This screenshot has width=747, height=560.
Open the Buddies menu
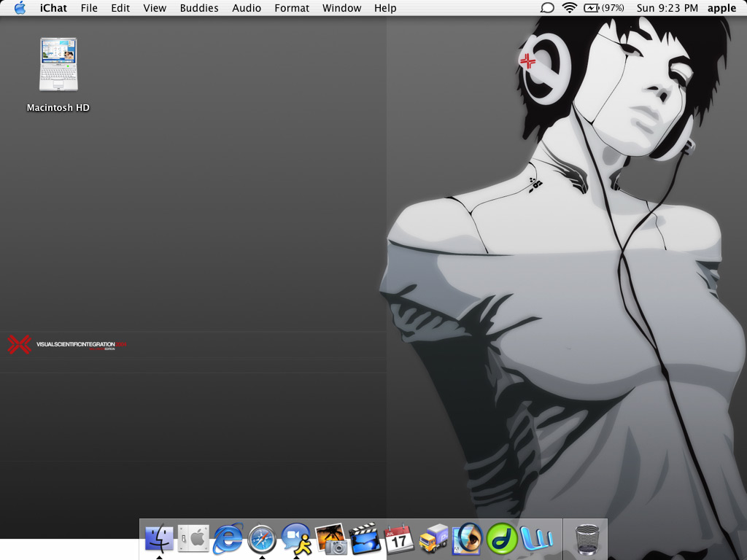tap(199, 8)
